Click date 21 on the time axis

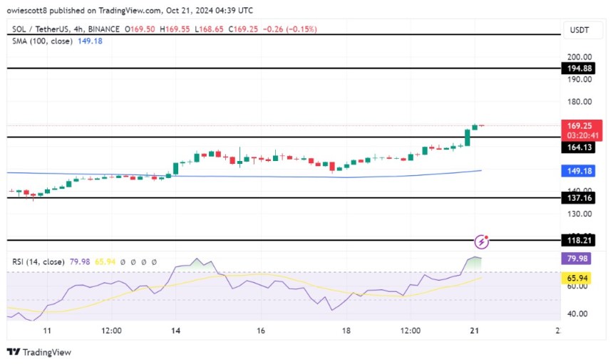coord(473,331)
